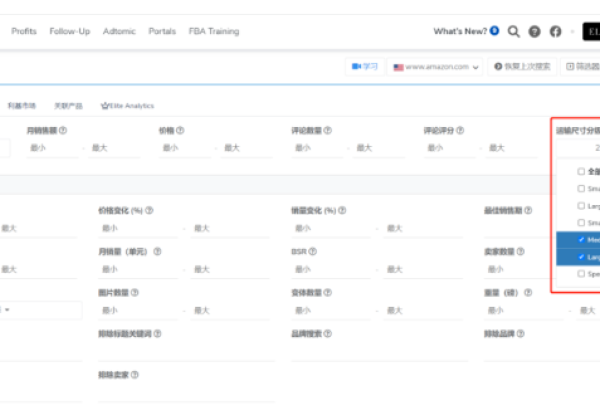Focus the 月销售额 最大 field
Image resolution: width=600 pixels, height=420 pixels.
pos(114,148)
